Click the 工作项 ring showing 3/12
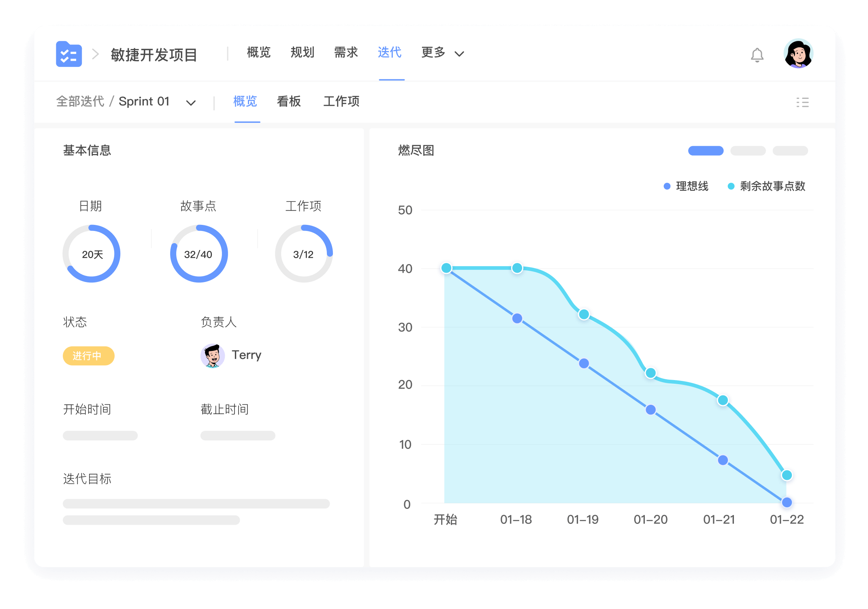The height and width of the screenshot is (609, 868). coord(304,254)
